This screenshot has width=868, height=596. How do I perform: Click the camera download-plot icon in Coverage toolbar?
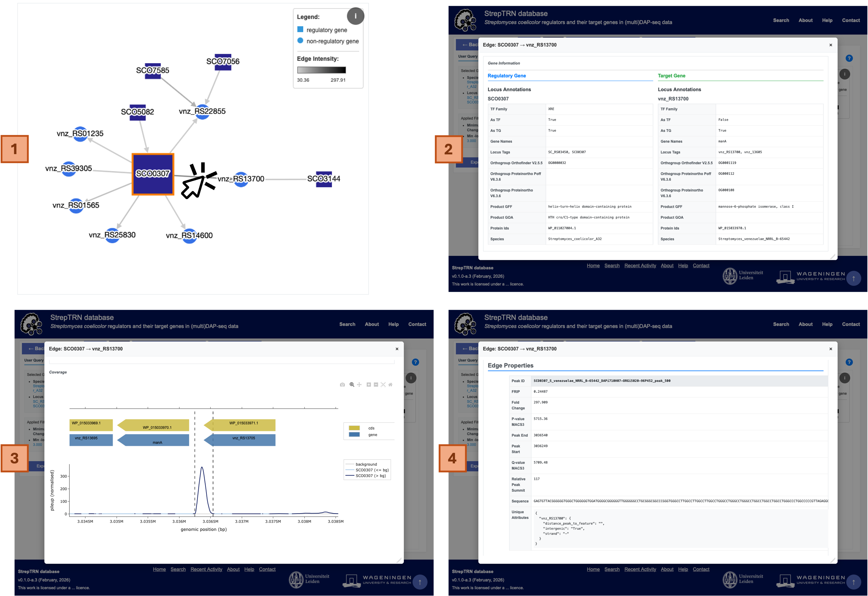(342, 385)
